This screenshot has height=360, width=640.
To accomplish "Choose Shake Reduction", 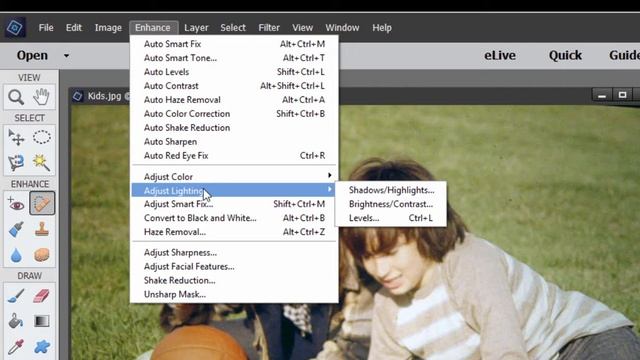I will 234,280.
